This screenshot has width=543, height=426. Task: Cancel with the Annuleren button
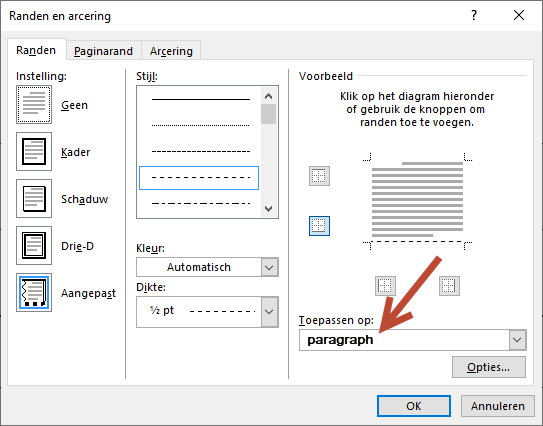(498, 406)
